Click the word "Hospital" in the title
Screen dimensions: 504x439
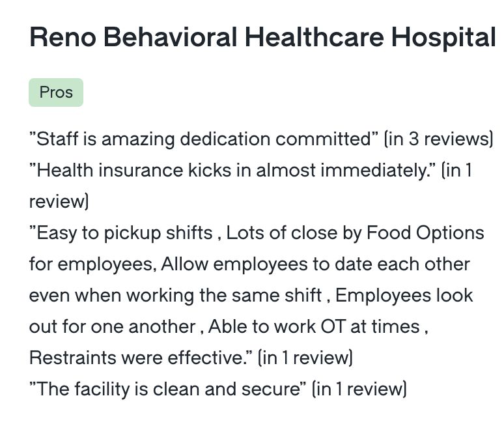pos(443,37)
